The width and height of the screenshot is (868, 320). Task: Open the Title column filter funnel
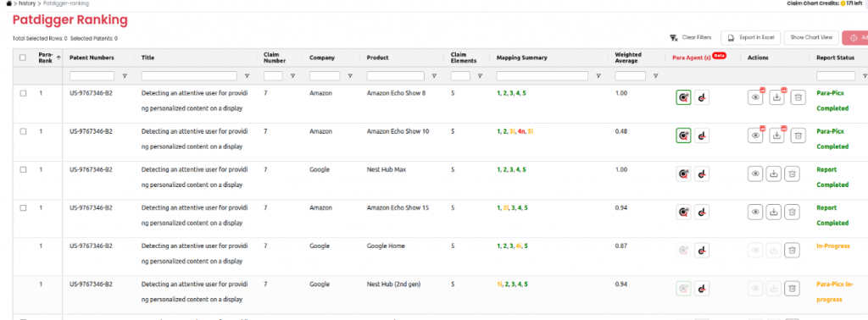coord(247,76)
